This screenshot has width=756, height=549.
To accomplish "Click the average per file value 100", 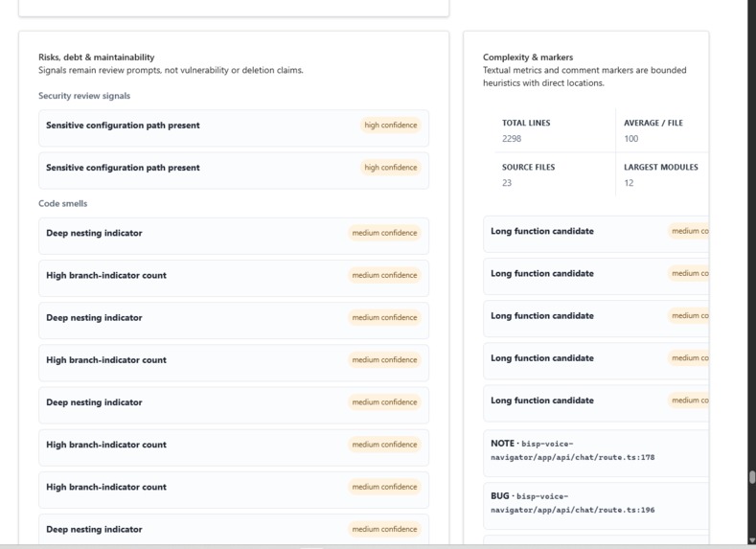I will click(x=631, y=139).
